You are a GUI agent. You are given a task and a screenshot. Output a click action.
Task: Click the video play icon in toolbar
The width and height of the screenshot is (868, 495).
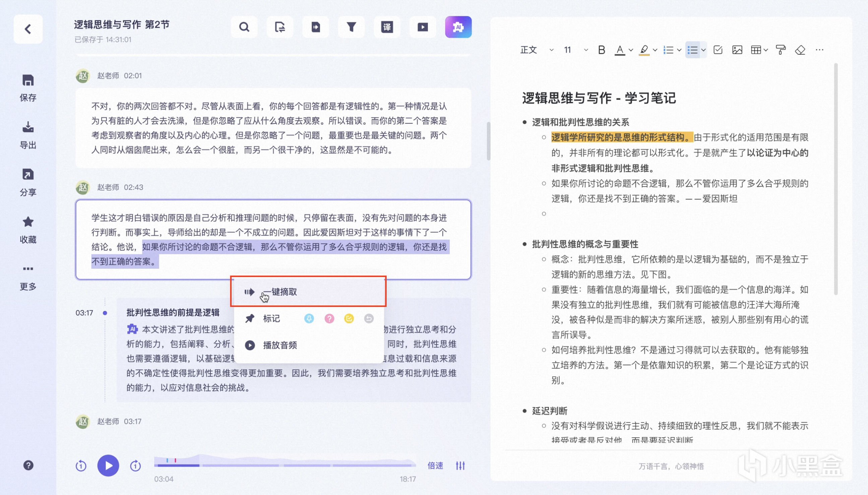point(423,27)
